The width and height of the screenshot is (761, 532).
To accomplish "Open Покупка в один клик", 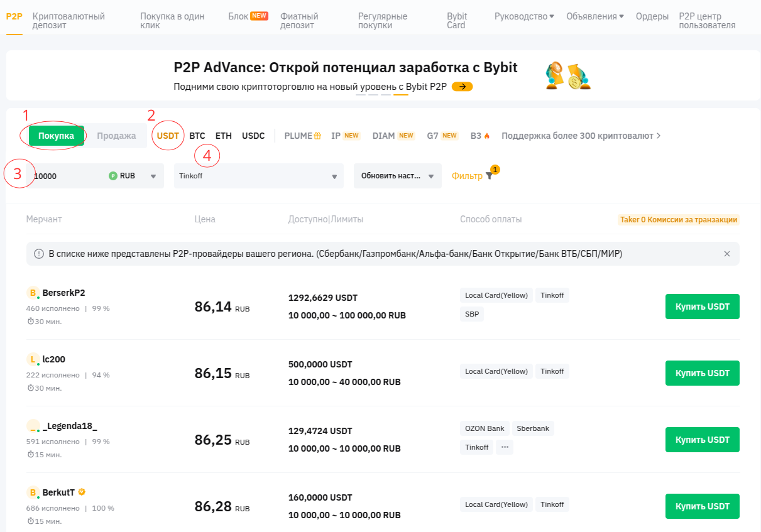I will click(x=172, y=21).
